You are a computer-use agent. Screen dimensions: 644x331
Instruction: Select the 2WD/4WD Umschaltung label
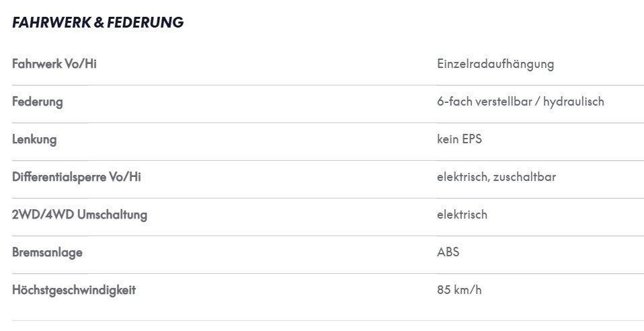pos(79,215)
